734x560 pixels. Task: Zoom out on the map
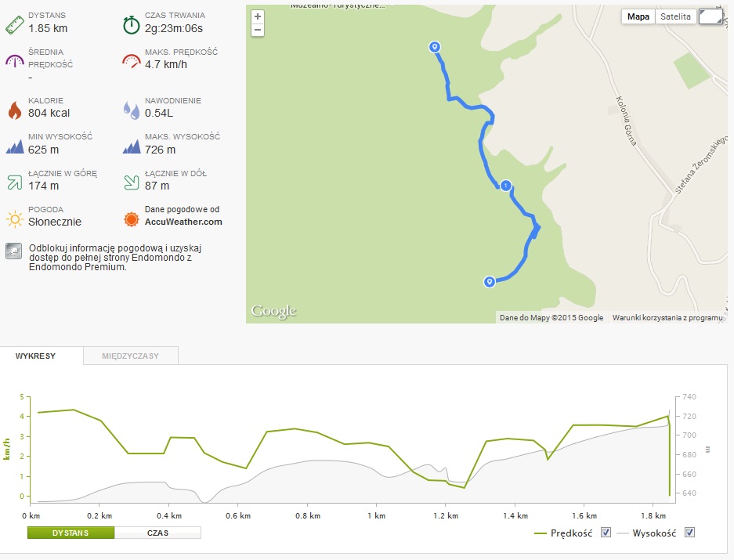click(258, 30)
